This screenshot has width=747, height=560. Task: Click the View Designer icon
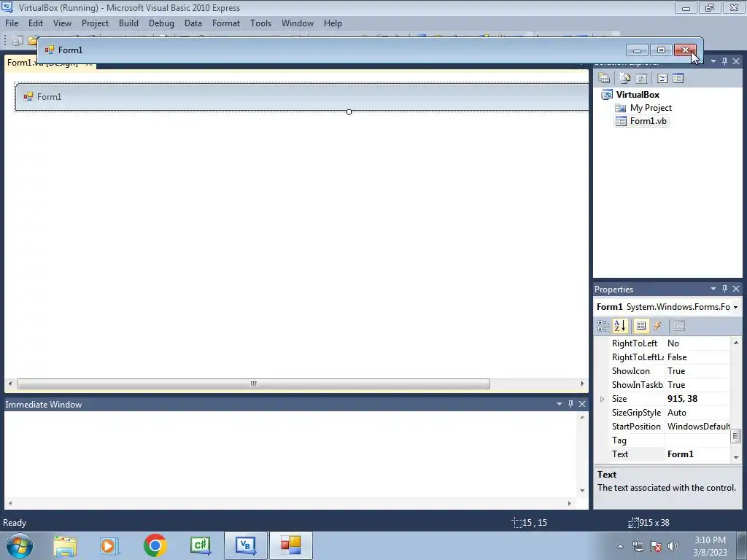click(x=678, y=78)
